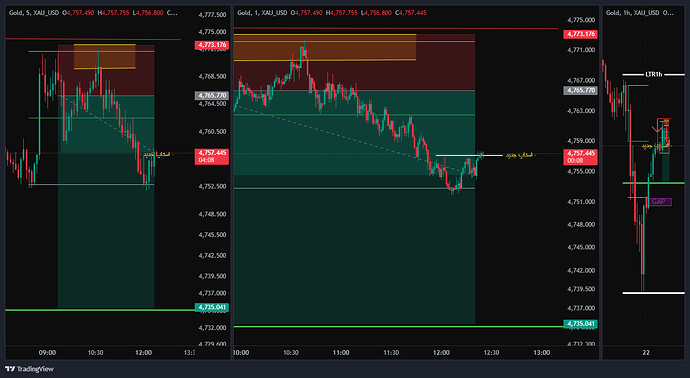690x378 pixels.
Task: Select green 4,735.041 tag on 5-minute chart
Action: (x=212, y=307)
